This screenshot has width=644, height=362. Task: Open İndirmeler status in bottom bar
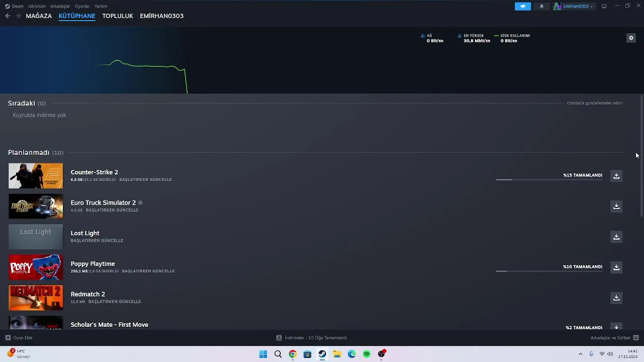(311, 338)
